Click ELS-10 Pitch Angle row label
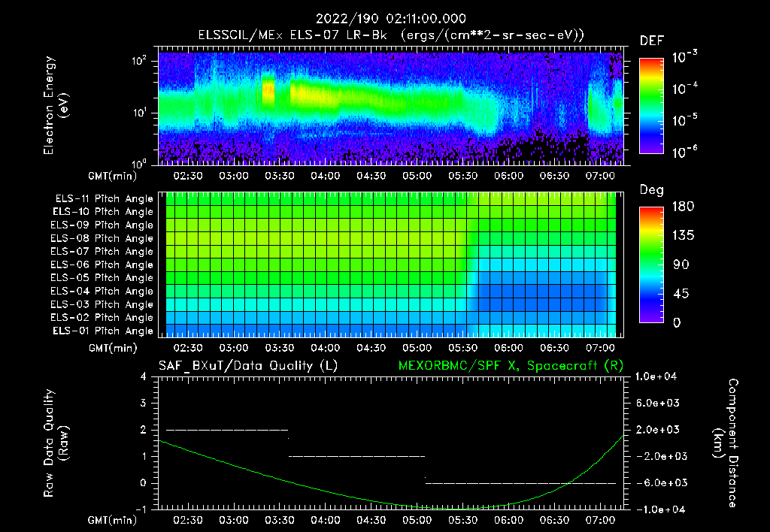 (102, 212)
